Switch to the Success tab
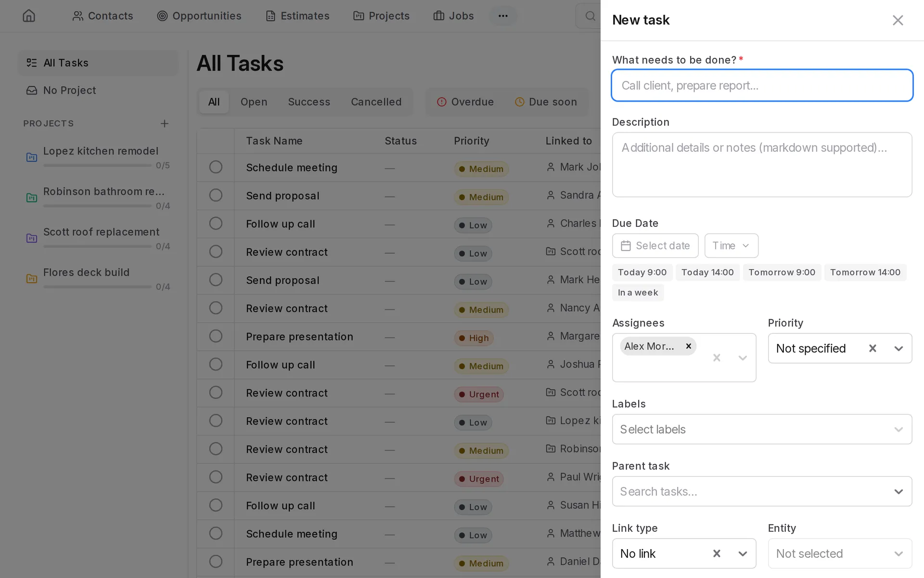The width and height of the screenshot is (924, 578). 309,102
